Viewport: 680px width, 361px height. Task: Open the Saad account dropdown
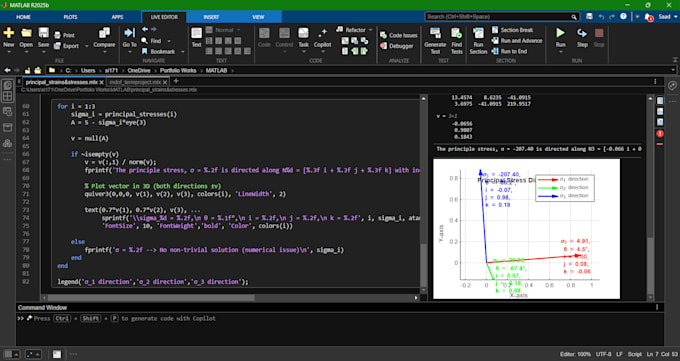tap(667, 16)
